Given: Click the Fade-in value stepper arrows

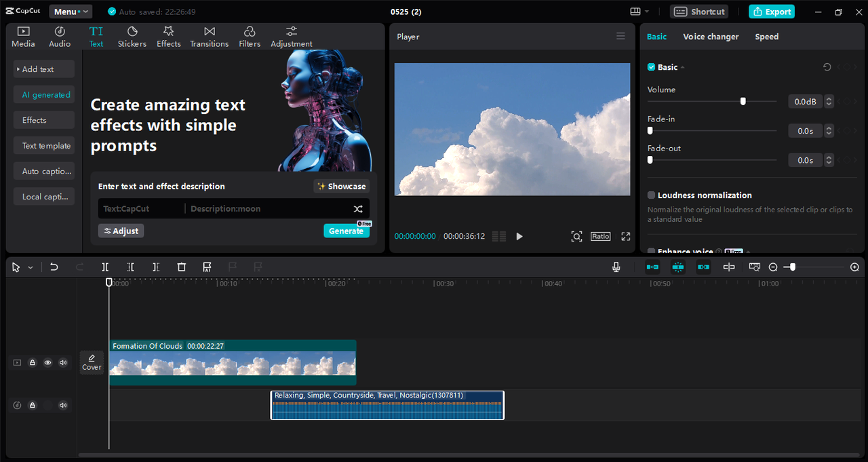Looking at the screenshot, I should click(x=829, y=131).
